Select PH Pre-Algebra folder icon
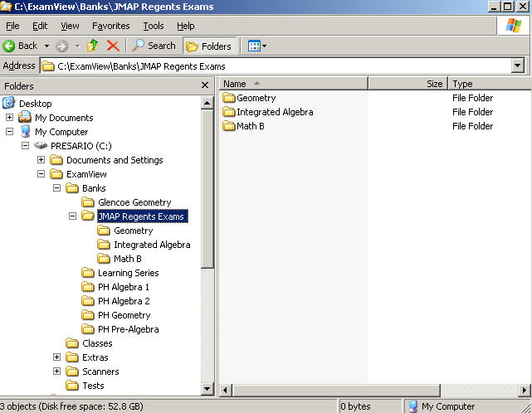 coord(88,329)
